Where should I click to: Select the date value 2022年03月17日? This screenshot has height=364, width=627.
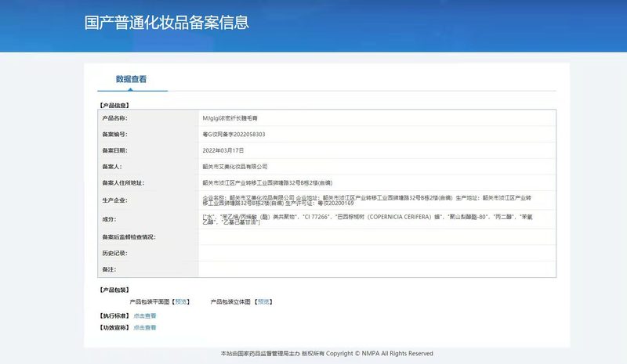223,150
